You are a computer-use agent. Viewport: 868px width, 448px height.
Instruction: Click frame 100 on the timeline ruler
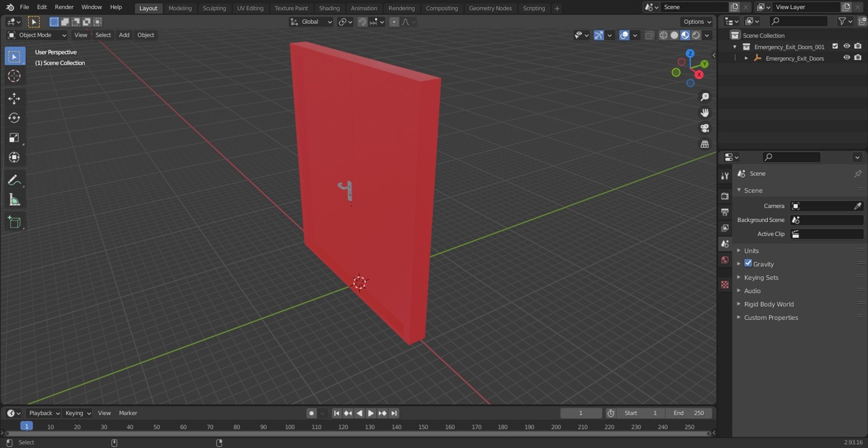pos(290,427)
